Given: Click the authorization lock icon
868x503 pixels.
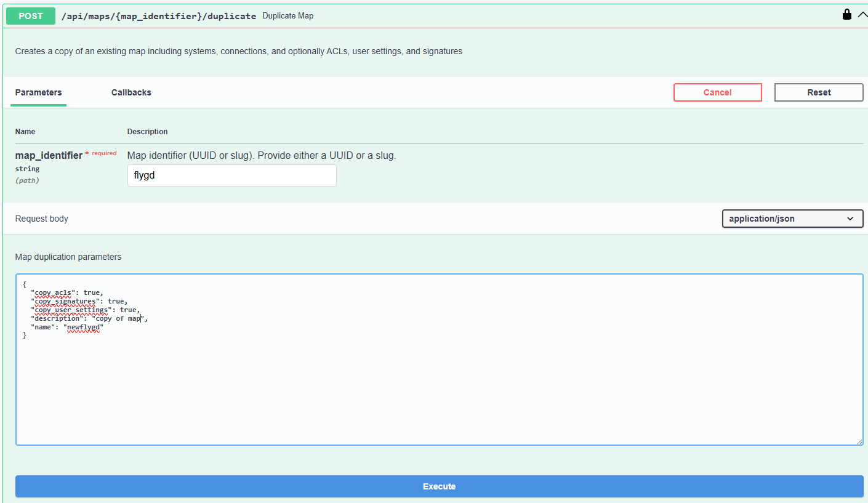Looking at the screenshot, I should tap(847, 14).
